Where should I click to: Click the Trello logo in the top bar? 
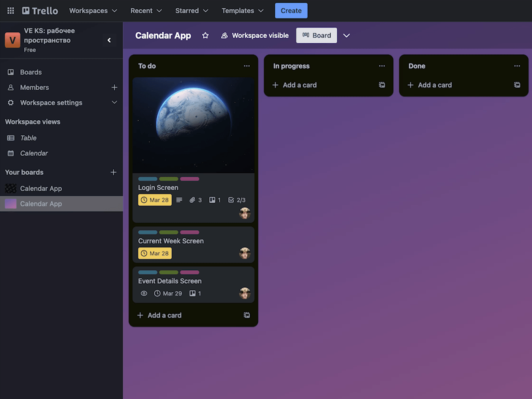click(x=40, y=10)
